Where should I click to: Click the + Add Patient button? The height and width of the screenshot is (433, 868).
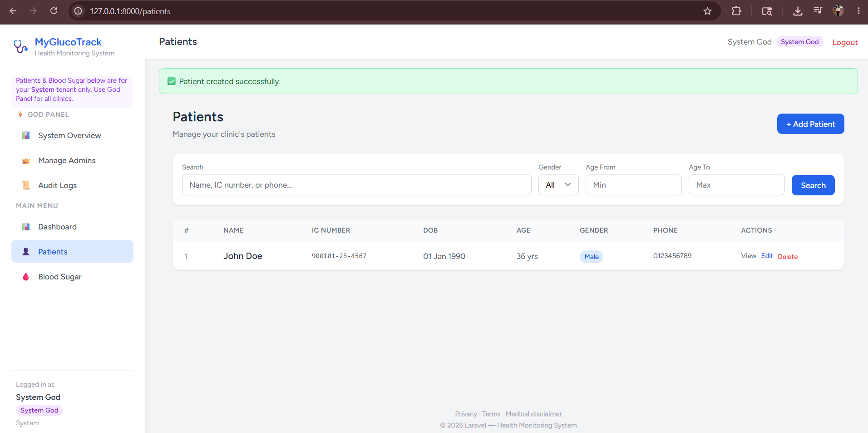pyautogui.click(x=810, y=124)
